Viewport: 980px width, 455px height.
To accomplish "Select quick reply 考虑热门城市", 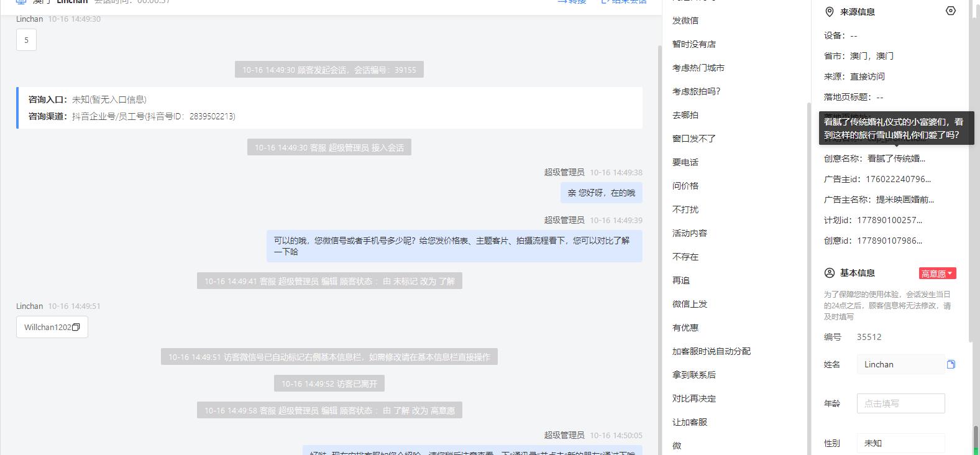I will (x=698, y=68).
